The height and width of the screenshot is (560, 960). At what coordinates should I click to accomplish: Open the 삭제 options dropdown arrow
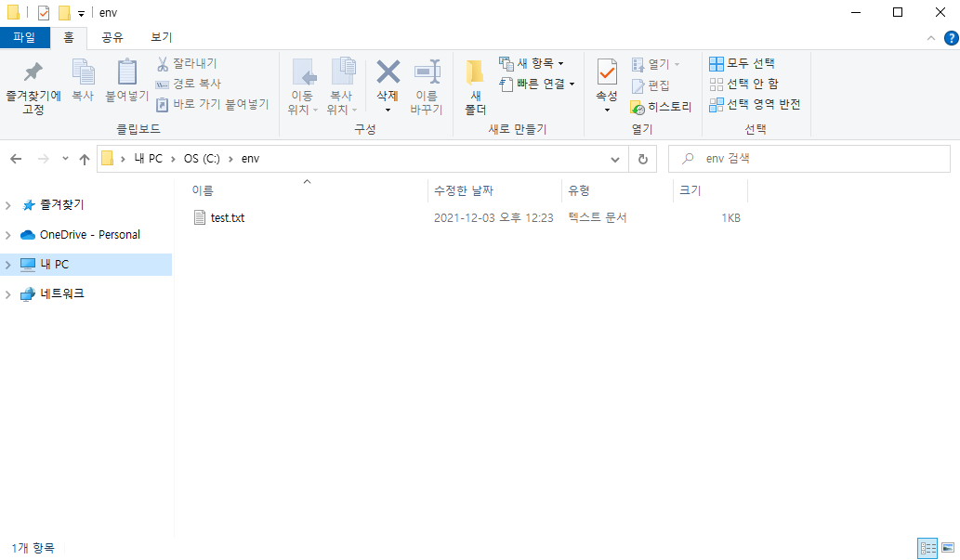pyautogui.click(x=388, y=111)
